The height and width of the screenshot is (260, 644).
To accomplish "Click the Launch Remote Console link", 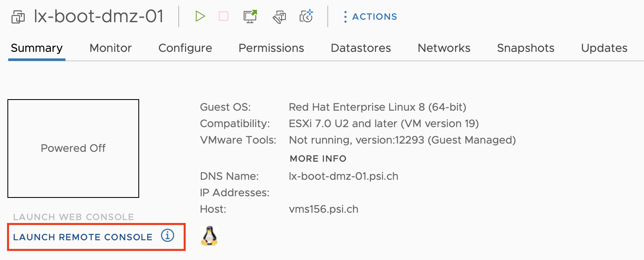I will (83, 237).
